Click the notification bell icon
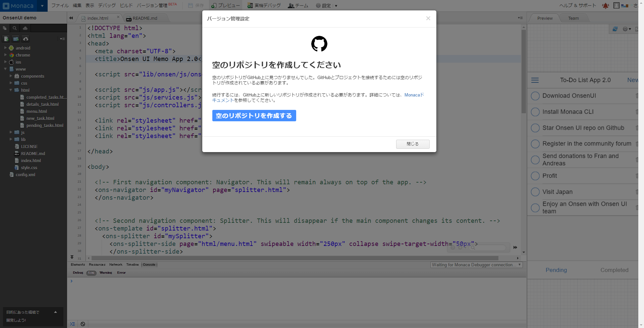 [605, 6]
